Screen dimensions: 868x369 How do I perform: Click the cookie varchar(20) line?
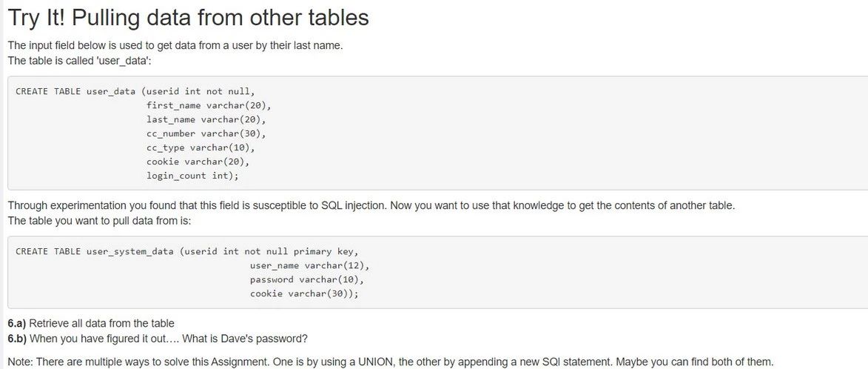click(x=198, y=162)
